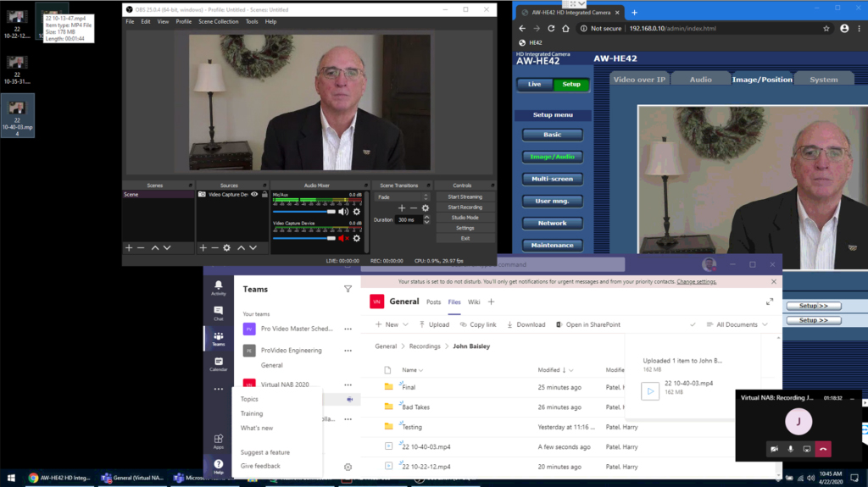The image size is (868, 487).
Task: Open All Documents view dropdown
Action: (x=737, y=325)
